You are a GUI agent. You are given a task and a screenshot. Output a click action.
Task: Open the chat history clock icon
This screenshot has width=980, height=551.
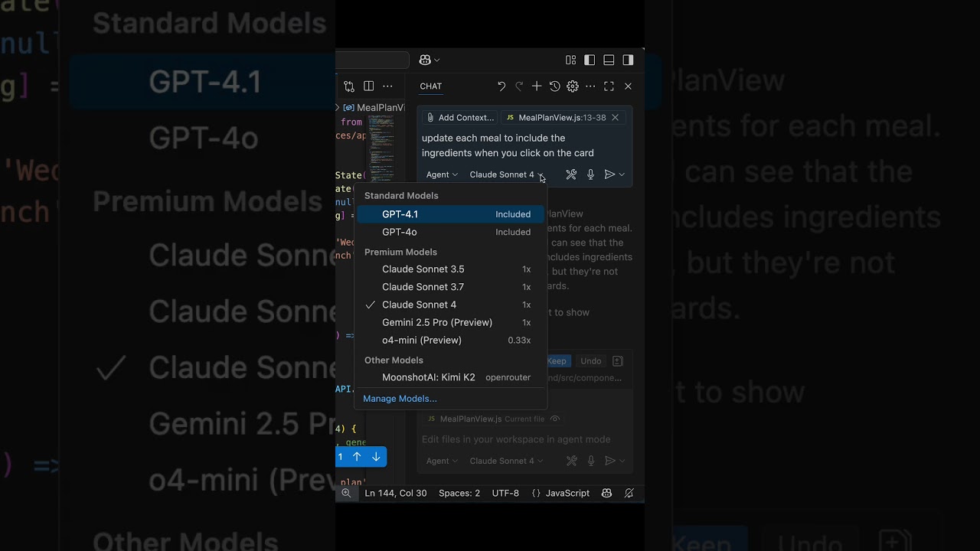tap(554, 86)
